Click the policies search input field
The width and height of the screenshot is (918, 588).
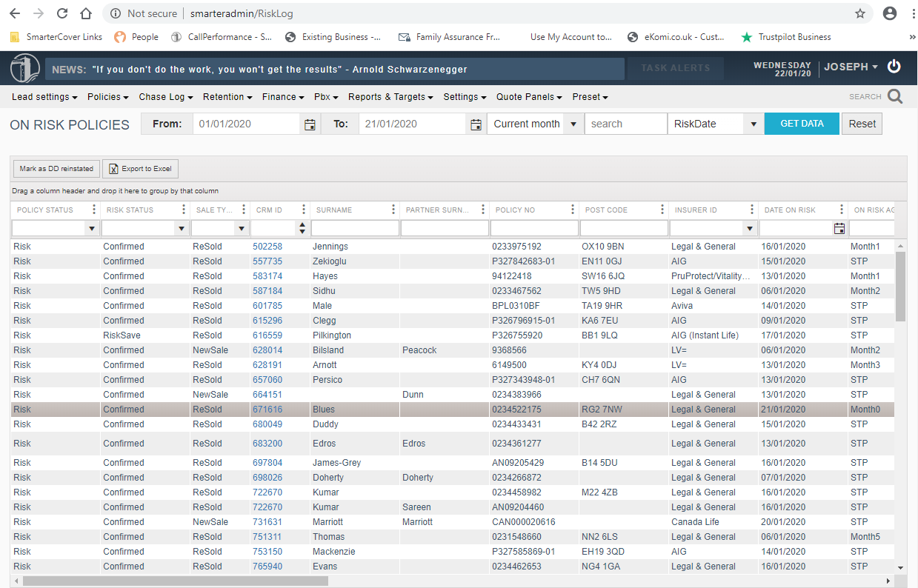[x=625, y=124]
